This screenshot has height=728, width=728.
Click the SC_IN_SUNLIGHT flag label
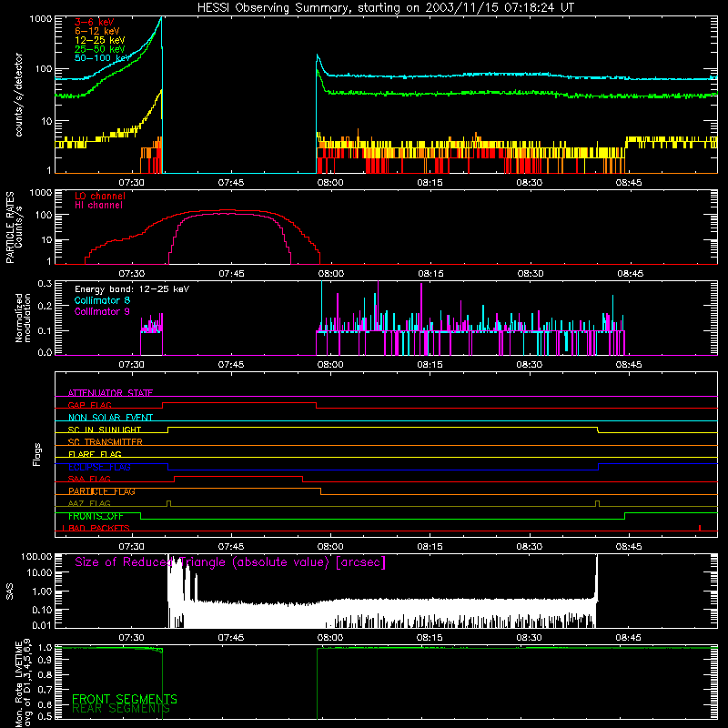point(105,430)
